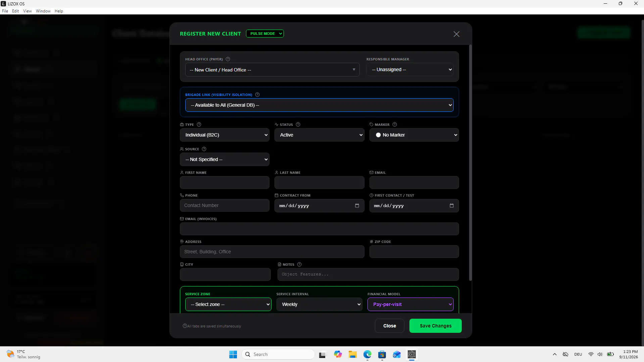This screenshot has height=362, width=644.
Task: Click the Windows taskbar Search box
Action: click(278, 354)
